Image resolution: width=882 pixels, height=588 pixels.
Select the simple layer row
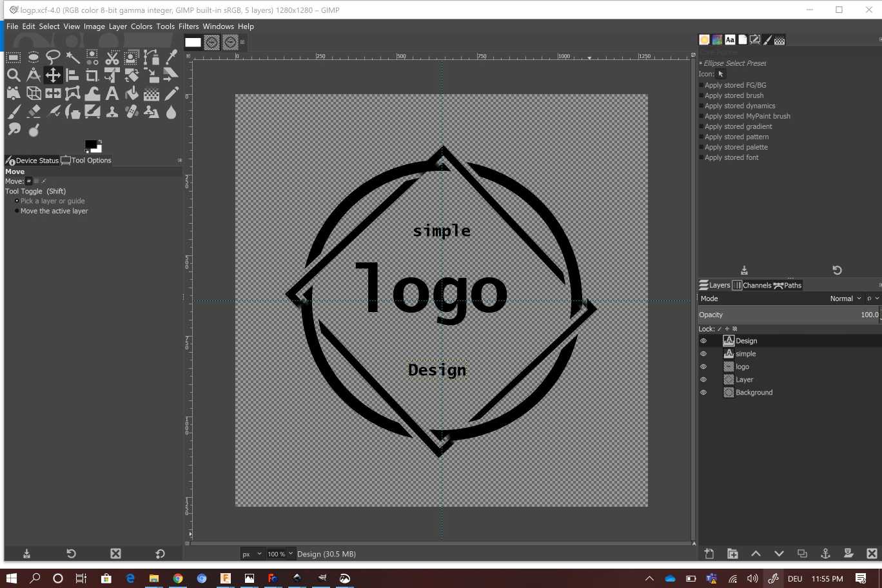(x=790, y=354)
